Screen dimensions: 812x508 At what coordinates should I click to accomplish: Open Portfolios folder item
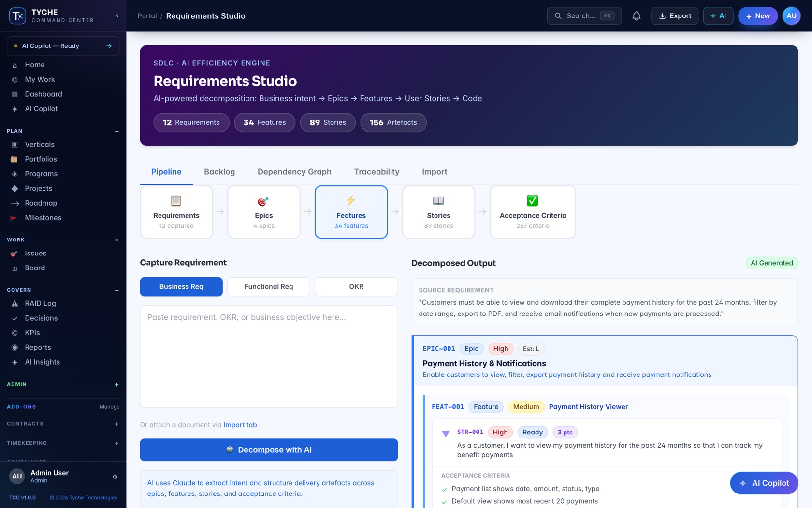[x=63, y=159]
